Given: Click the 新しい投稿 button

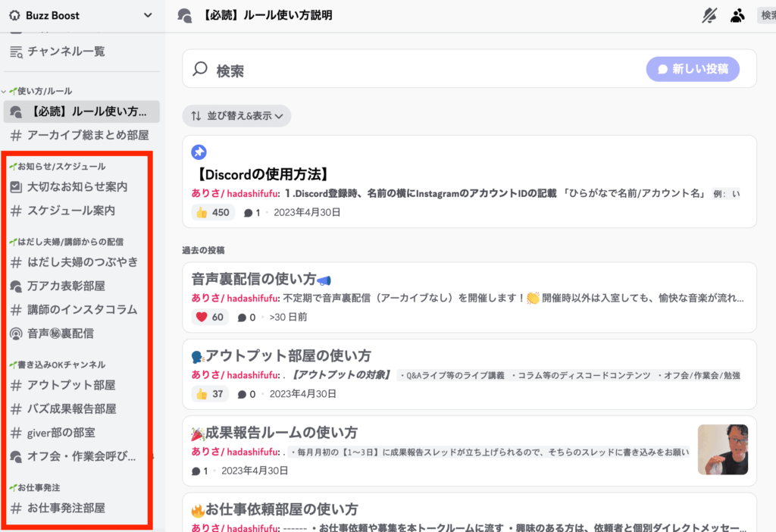Looking at the screenshot, I should pos(693,69).
